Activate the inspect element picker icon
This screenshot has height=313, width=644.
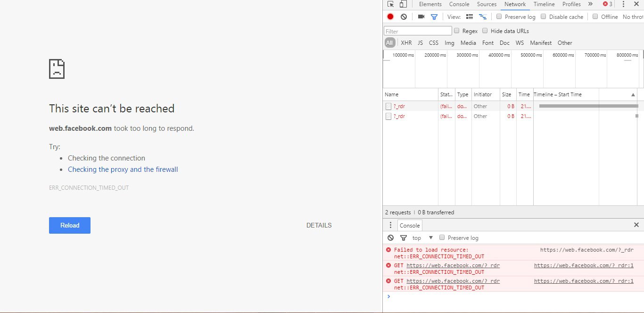tap(390, 4)
